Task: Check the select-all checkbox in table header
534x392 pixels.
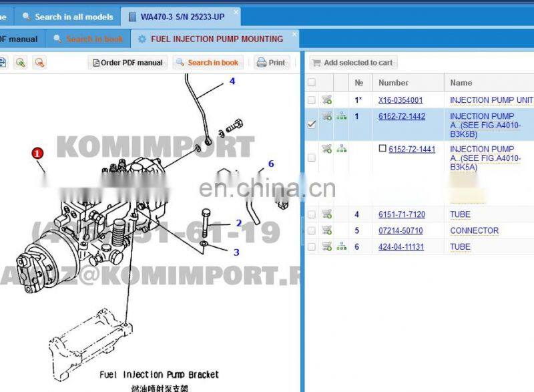Action: [x=311, y=83]
